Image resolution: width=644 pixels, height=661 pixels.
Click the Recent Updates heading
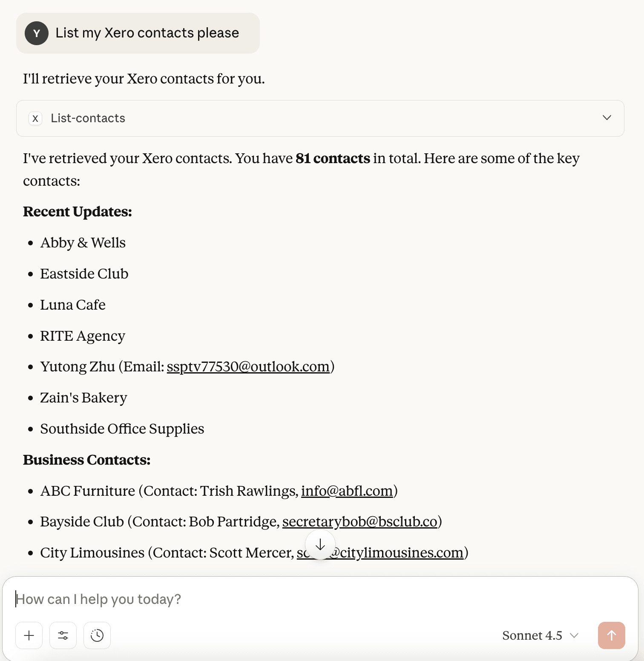pyautogui.click(x=78, y=212)
